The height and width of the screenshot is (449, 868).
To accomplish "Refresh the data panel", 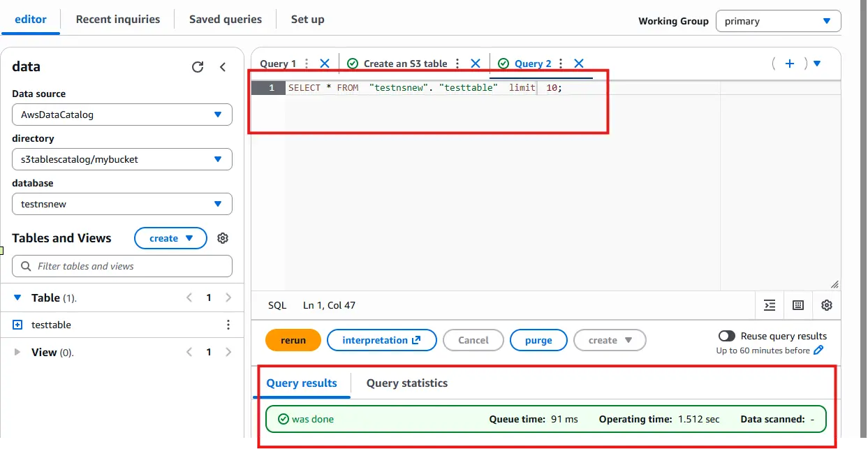I will 198,67.
